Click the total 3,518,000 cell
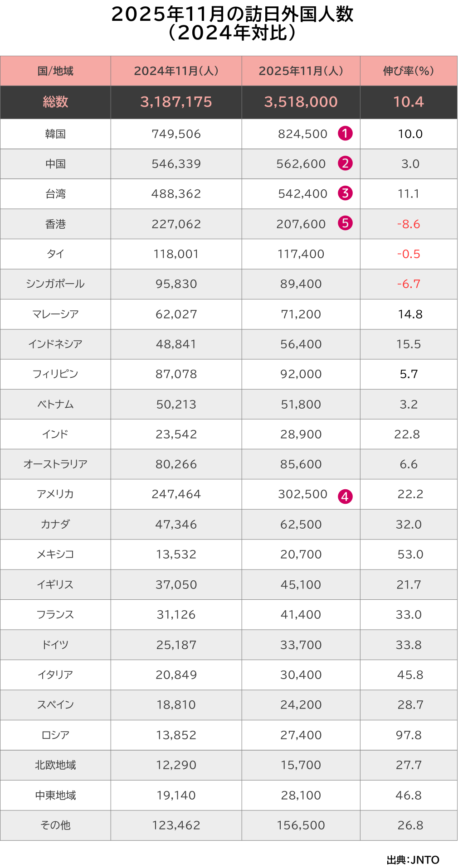 point(301,102)
